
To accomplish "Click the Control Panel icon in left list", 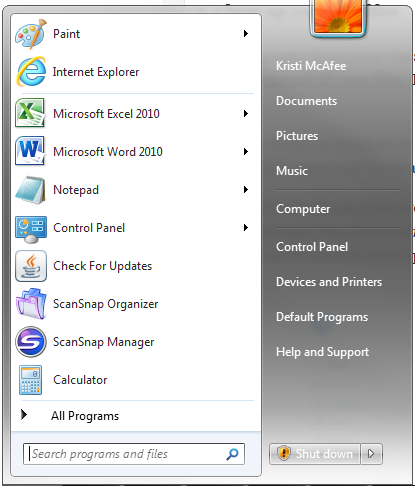I will click(31, 229).
